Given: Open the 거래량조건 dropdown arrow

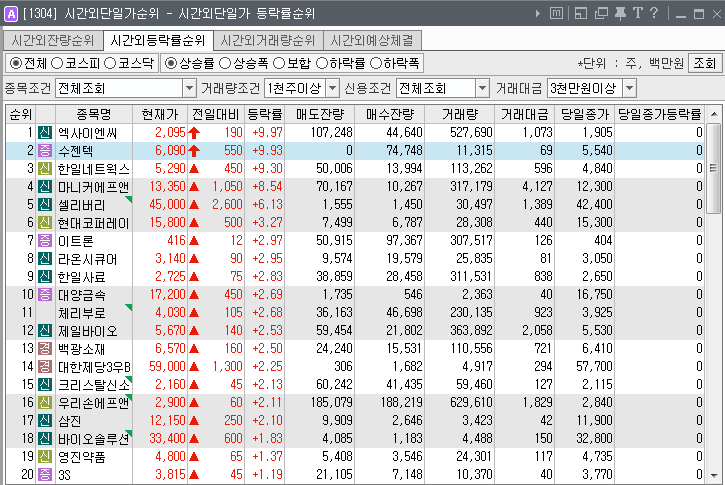Looking at the screenshot, I should [332, 88].
